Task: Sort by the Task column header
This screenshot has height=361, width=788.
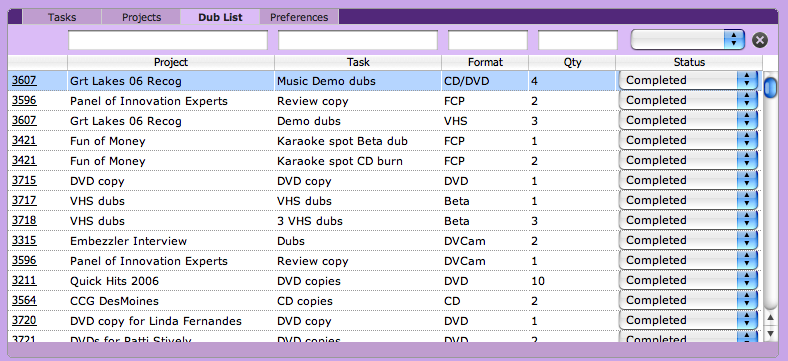Action: tap(358, 62)
